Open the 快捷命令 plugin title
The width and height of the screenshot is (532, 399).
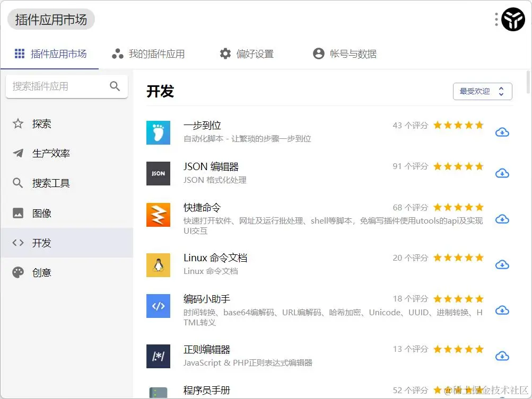click(202, 208)
